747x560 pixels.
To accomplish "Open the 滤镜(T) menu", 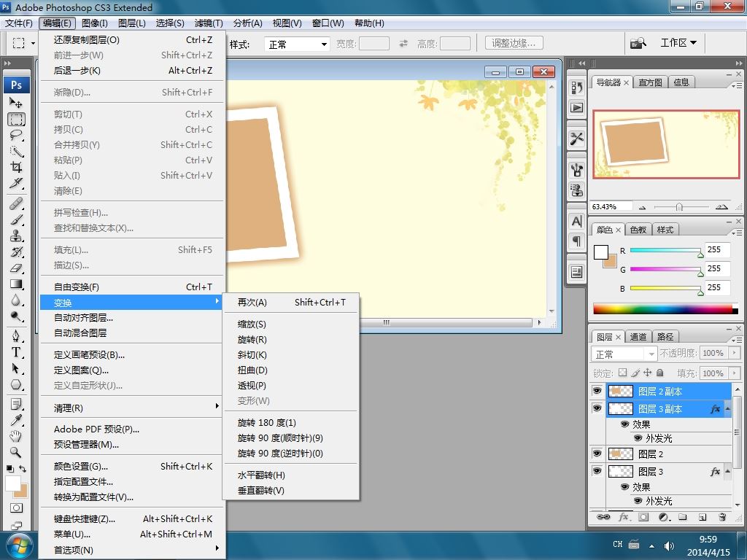I will click(x=209, y=23).
